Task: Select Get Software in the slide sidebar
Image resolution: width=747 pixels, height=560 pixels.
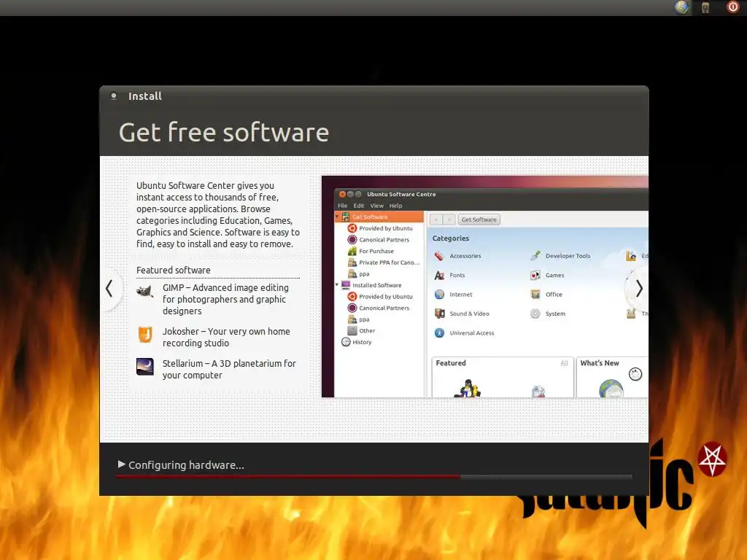Action: click(379, 217)
